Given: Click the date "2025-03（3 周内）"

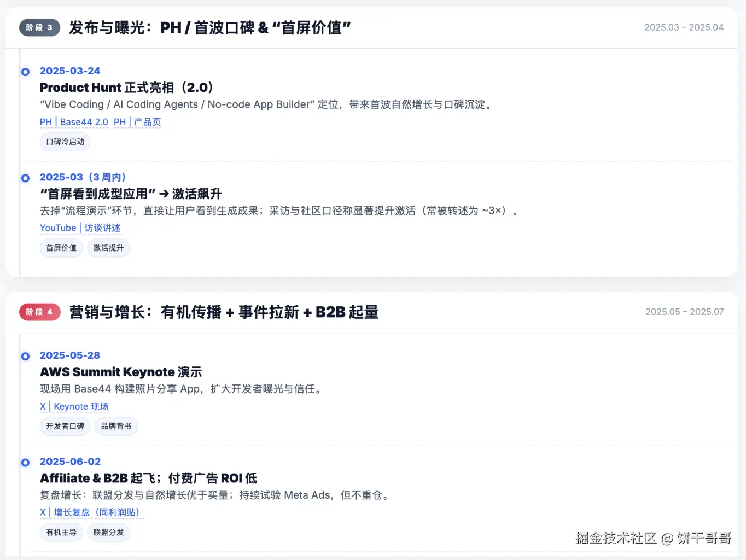Looking at the screenshot, I should 83,177.
